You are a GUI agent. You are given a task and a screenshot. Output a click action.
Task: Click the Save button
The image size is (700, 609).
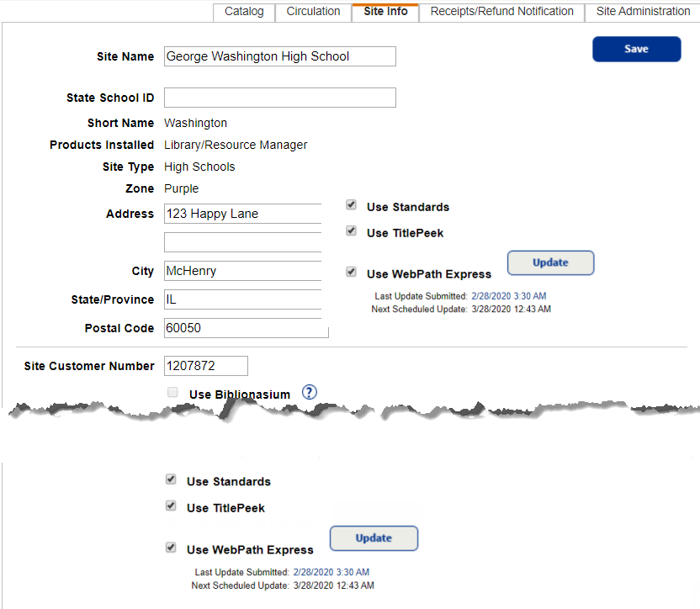click(636, 49)
